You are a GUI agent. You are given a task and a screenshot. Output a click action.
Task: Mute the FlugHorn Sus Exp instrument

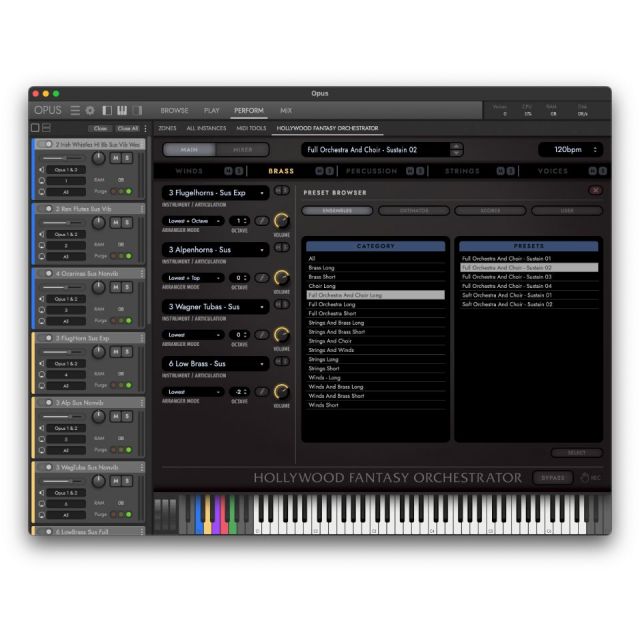(116, 351)
